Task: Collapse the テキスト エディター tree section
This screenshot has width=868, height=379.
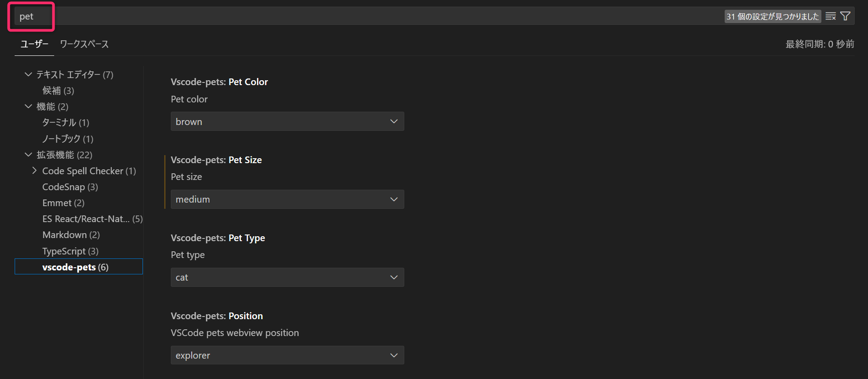Action: tap(28, 74)
